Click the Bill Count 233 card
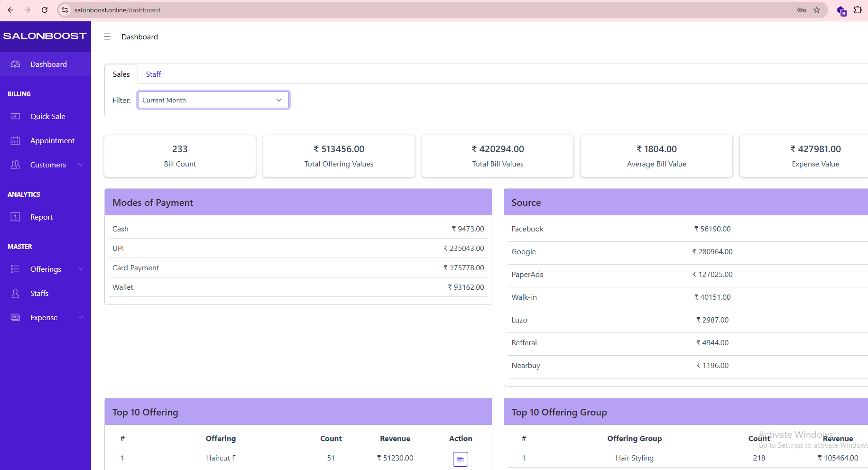The image size is (868, 470). [x=180, y=156]
